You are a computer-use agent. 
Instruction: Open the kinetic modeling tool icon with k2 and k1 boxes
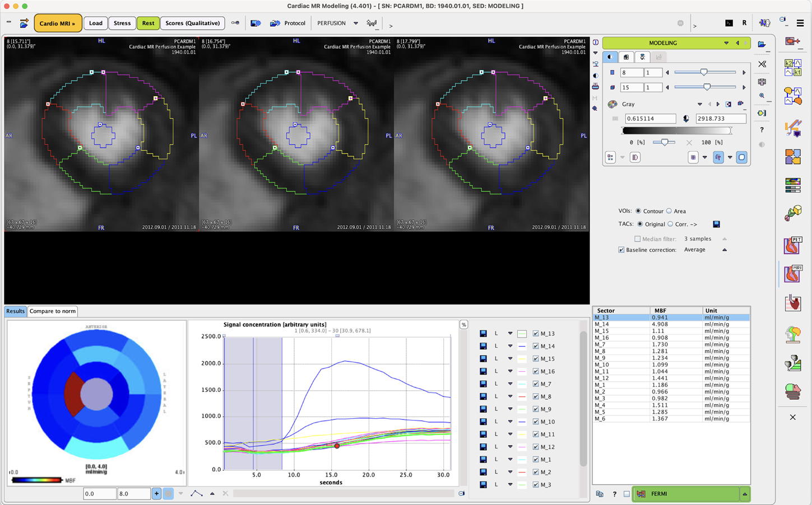coord(792,67)
